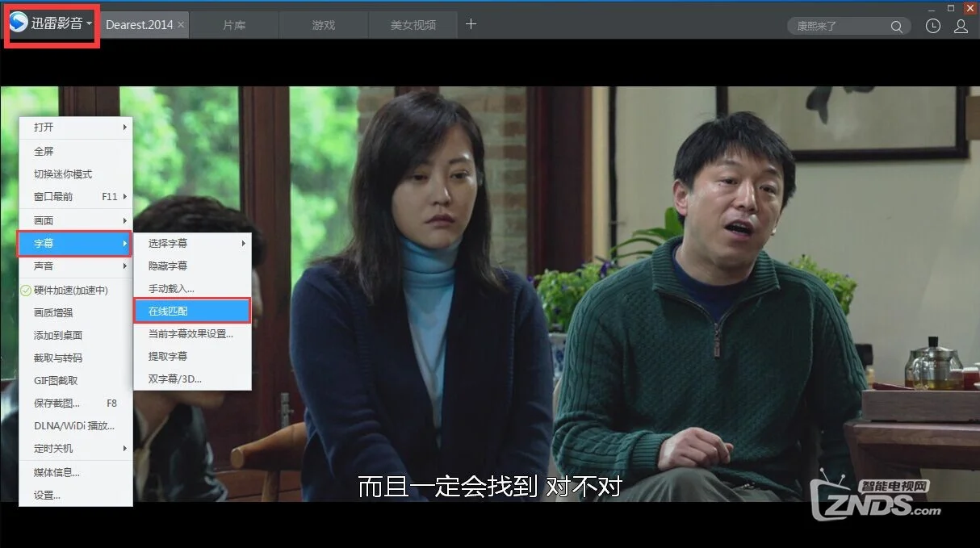Expand the 声音 submenu
The image size is (980, 548).
(76, 266)
